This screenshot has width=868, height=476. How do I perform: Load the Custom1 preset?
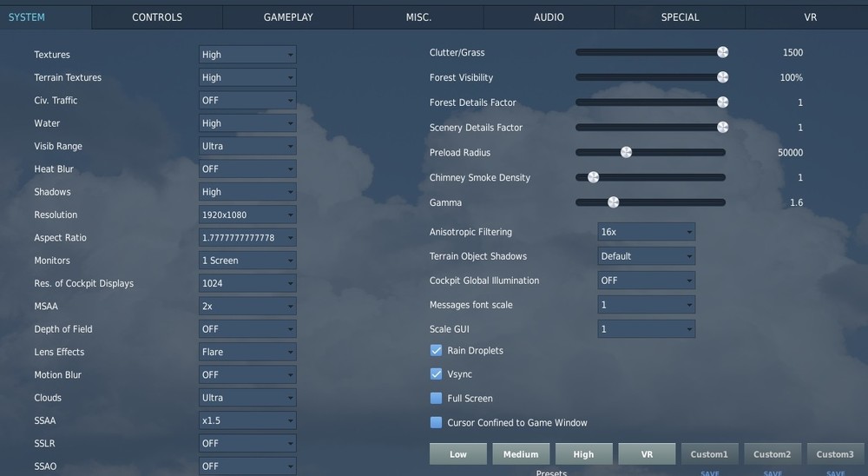click(x=710, y=453)
